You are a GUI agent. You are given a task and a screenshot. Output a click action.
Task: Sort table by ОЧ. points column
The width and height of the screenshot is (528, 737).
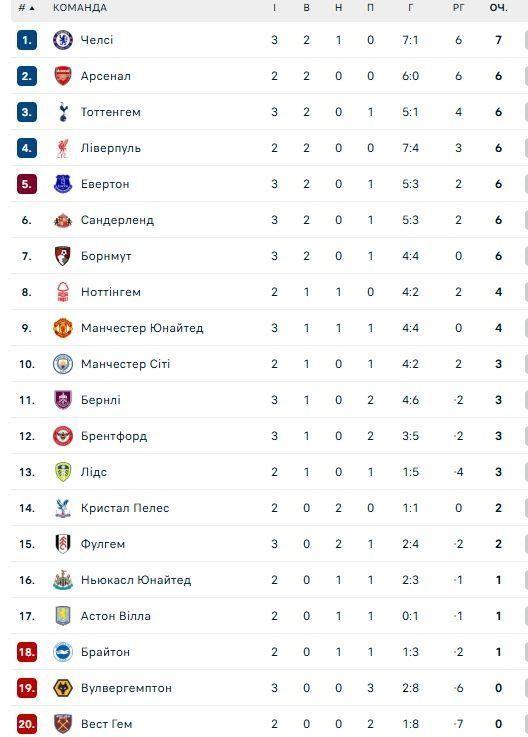pos(498,8)
